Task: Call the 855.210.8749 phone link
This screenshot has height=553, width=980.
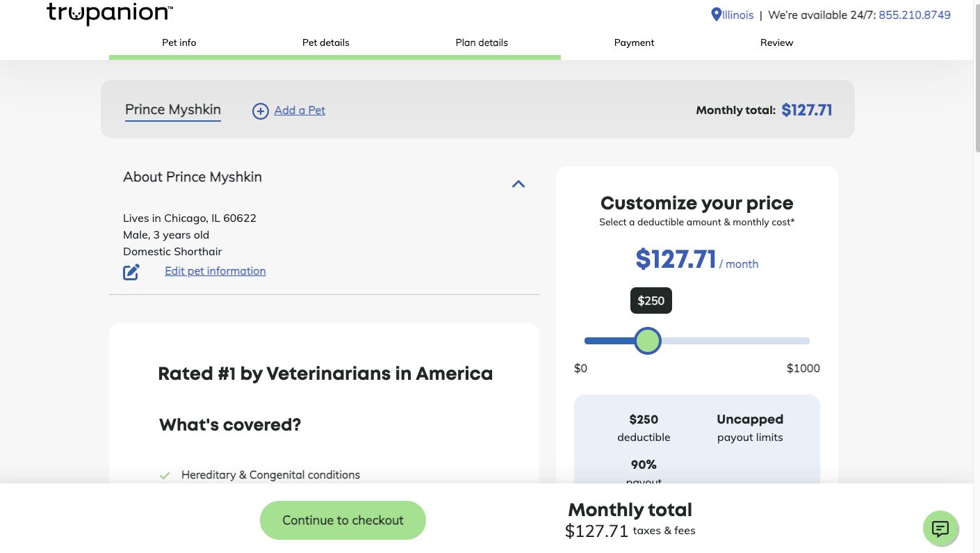Action: pyautogui.click(x=914, y=15)
